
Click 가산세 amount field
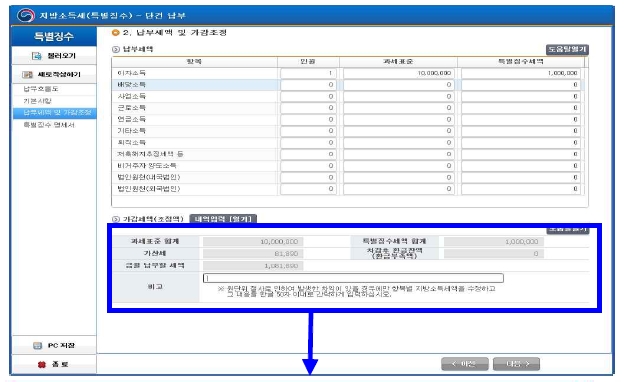pos(253,254)
